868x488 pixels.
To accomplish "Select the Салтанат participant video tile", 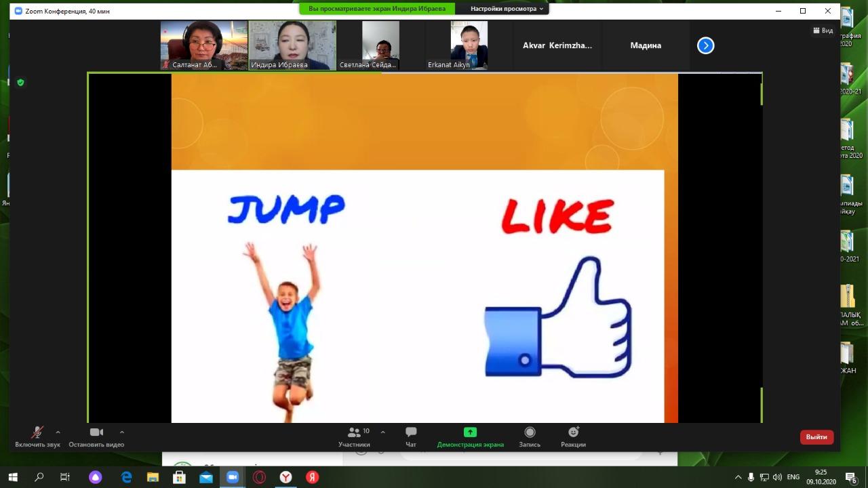I will point(203,45).
